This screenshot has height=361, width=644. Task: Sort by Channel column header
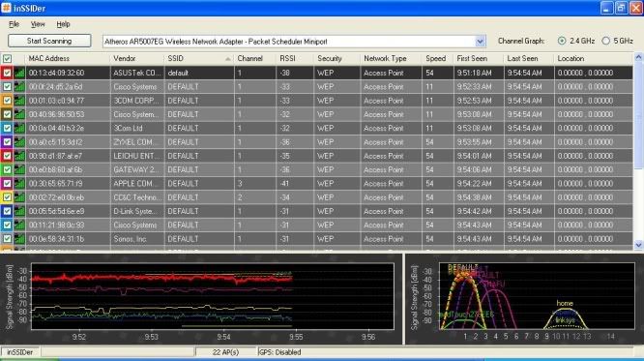click(x=255, y=59)
